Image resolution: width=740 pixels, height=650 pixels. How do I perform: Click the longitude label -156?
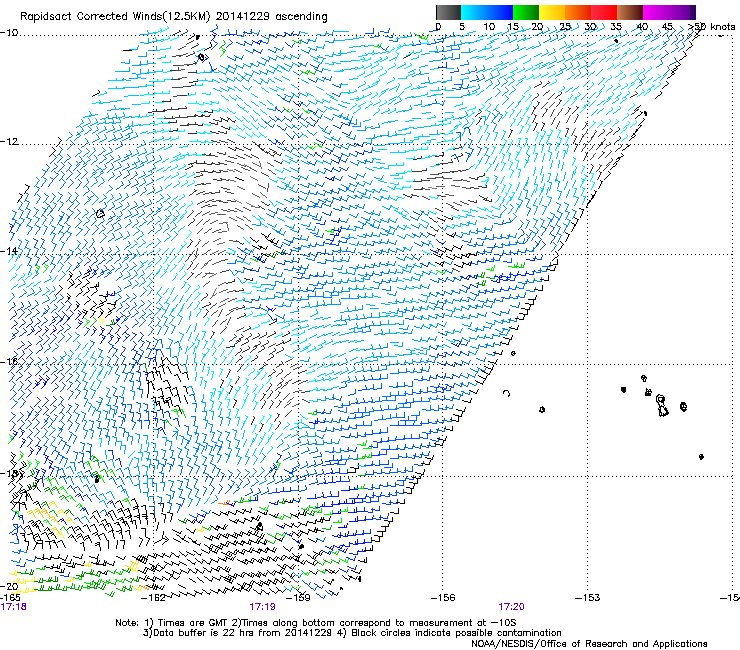[443, 598]
